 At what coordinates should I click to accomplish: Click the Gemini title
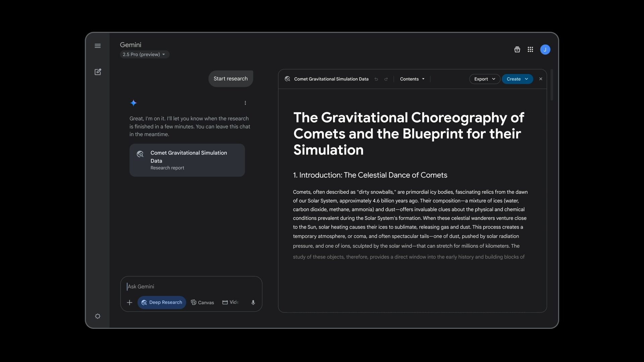[x=130, y=45]
